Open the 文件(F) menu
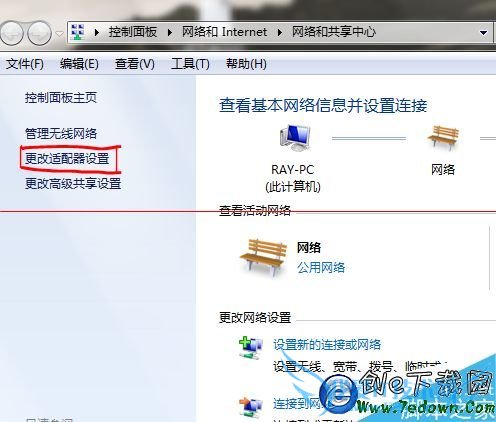The height and width of the screenshot is (422, 496). pos(25,63)
